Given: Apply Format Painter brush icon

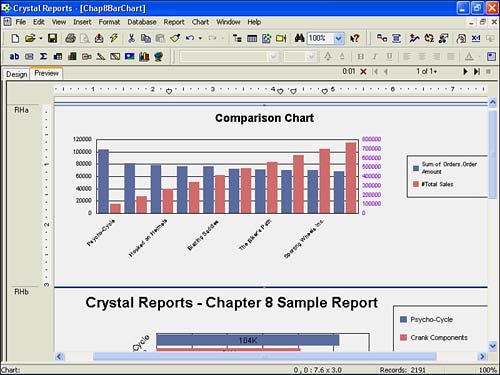Looking at the screenshot, I should click(175, 38).
